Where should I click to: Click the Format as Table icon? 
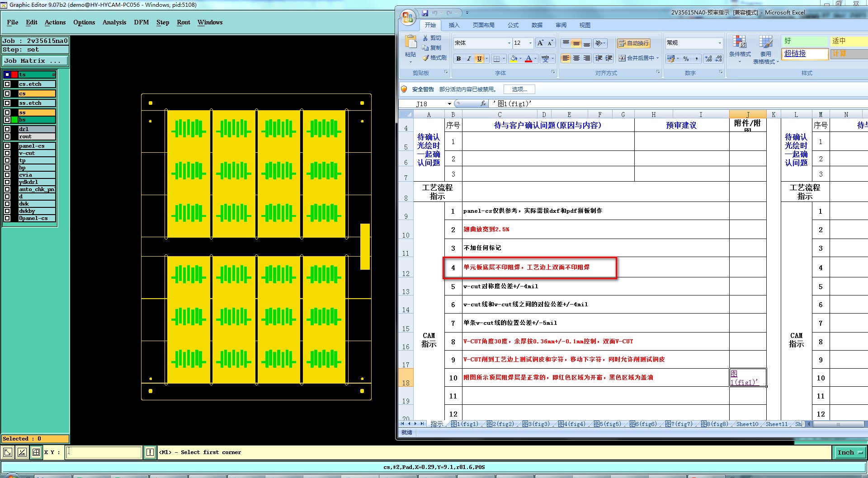(765, 42)
